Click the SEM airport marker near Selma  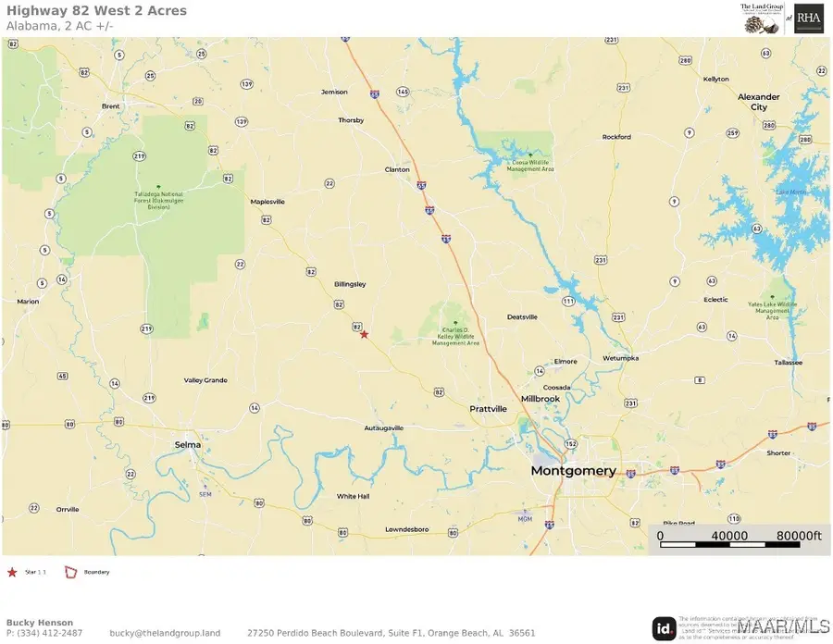tap(205, 490)
